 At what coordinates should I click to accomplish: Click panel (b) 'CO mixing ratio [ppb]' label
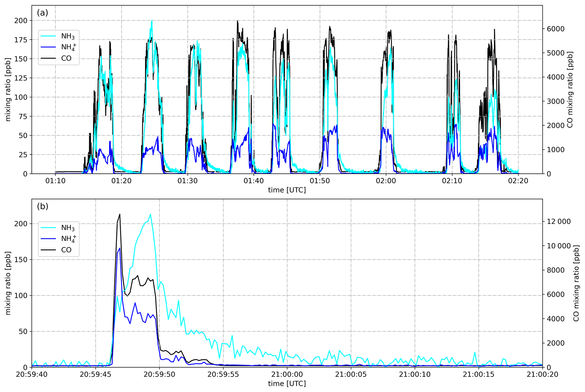tap(576, 283)
